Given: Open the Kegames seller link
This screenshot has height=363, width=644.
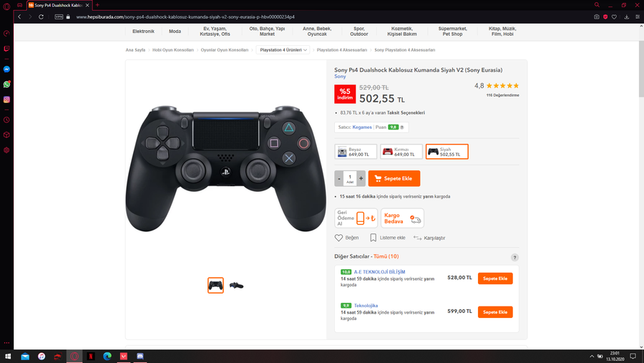Looking at the screenshot, I should 362,127.
